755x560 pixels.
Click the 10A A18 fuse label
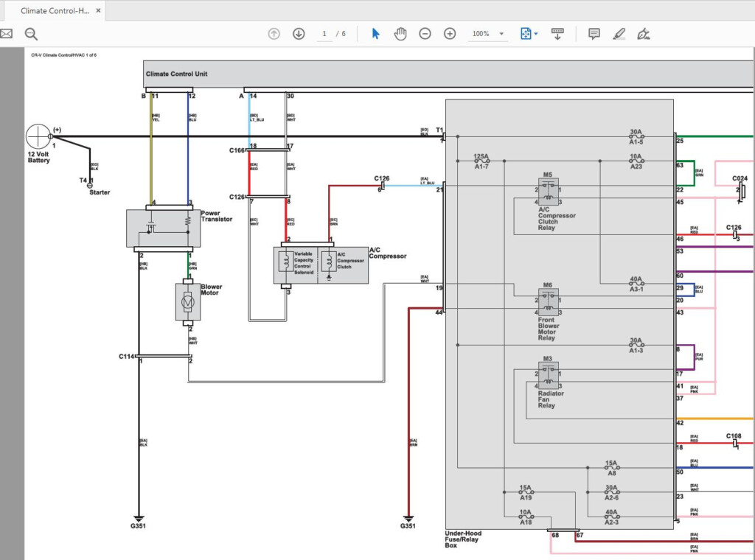tap(525, 517)
